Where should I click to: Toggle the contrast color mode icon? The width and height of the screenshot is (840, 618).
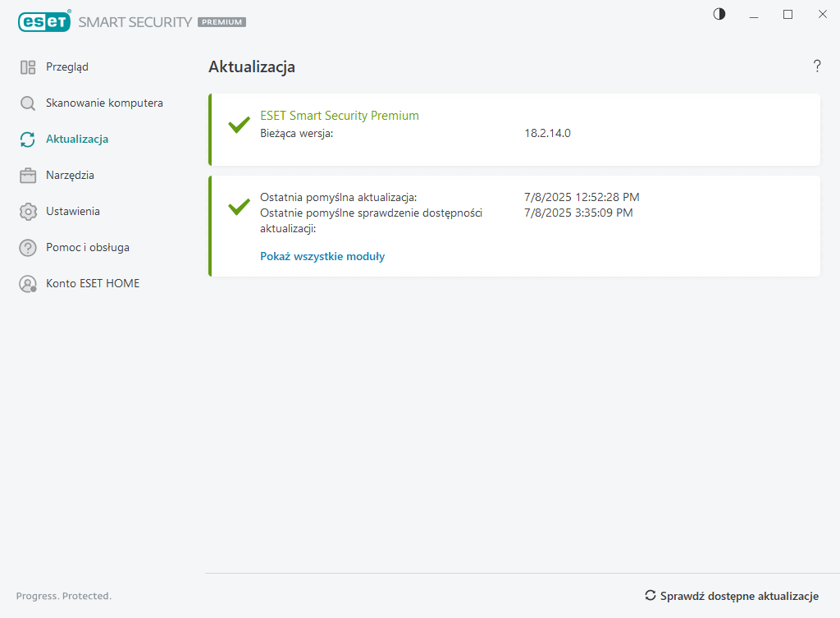[x=719, y=14]
